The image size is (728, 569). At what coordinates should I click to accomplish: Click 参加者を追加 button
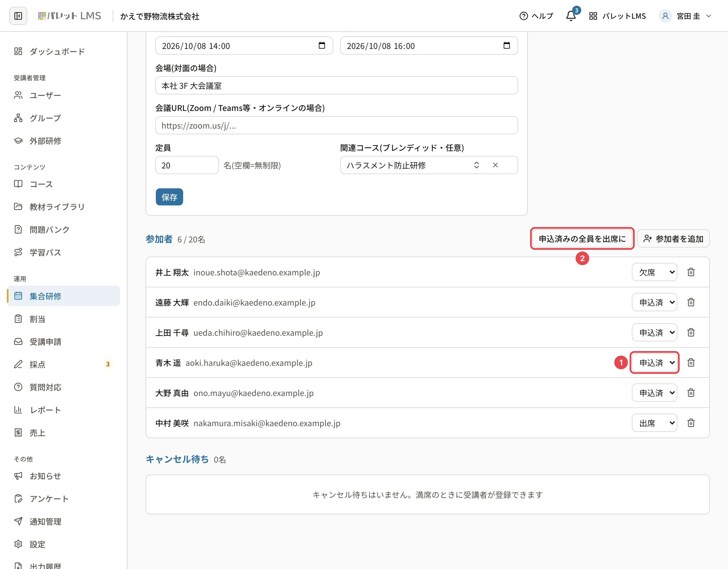[x=673, y=238]
